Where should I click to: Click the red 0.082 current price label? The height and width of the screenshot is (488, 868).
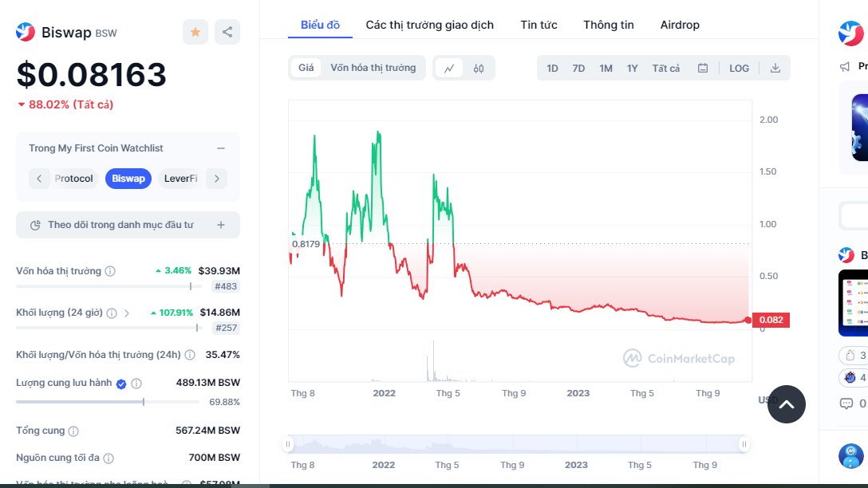coord(771,320)
